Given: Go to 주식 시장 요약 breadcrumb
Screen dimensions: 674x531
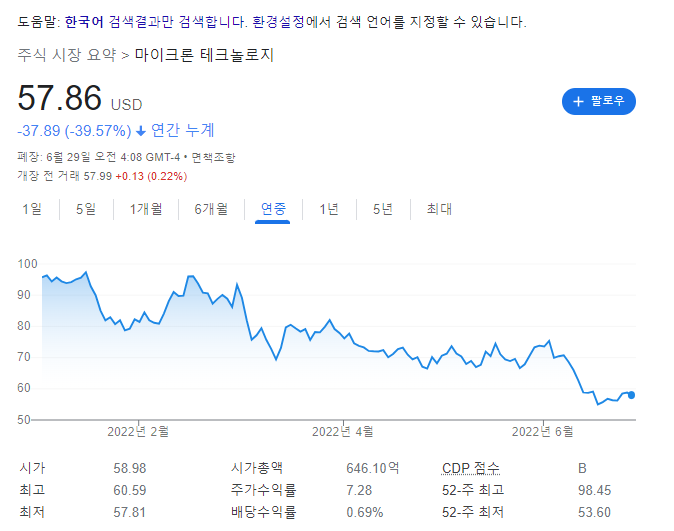Looking at the screenshot, I should pyautogui.click(x=67, y=55).
